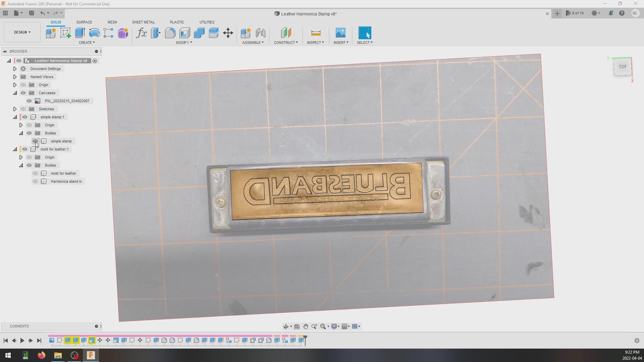The image size is (644, 362).
Task: Select the Fillet tool icon
Action: 170,33
